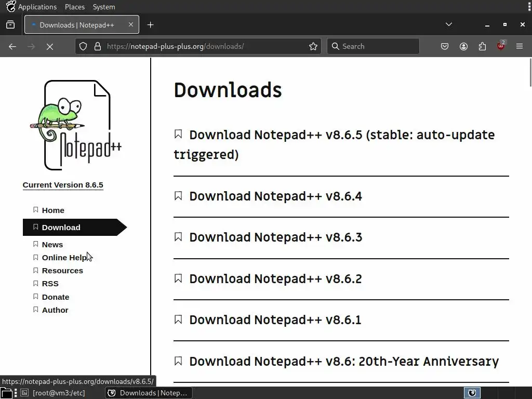Image resolution: width=532 pixels, height=399 pixels.
Task: Click the bookmark icon beside v8.6.4 heading
Action: pyautogui.click(x=178, y=196)
